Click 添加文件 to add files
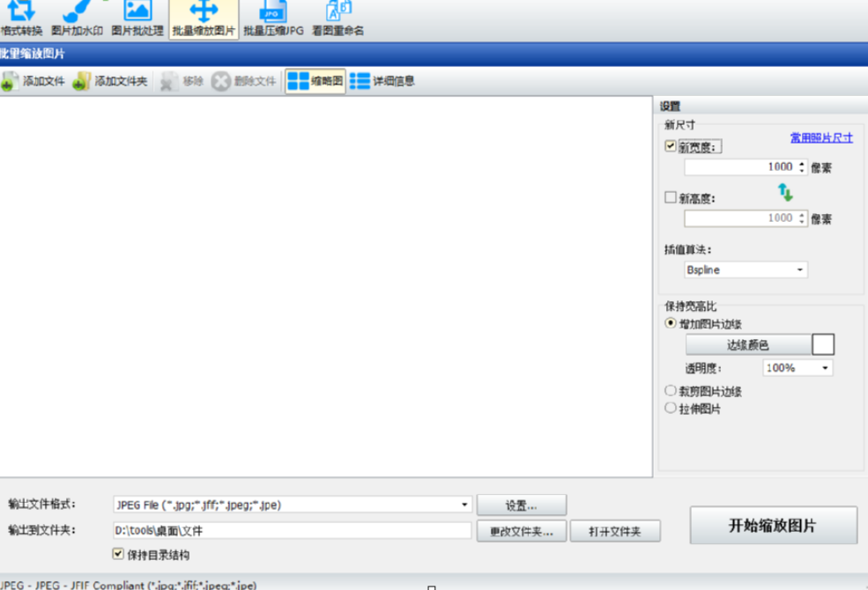This screenshot has height=590, width=868. pyautogui.click(x=33, y=81)
